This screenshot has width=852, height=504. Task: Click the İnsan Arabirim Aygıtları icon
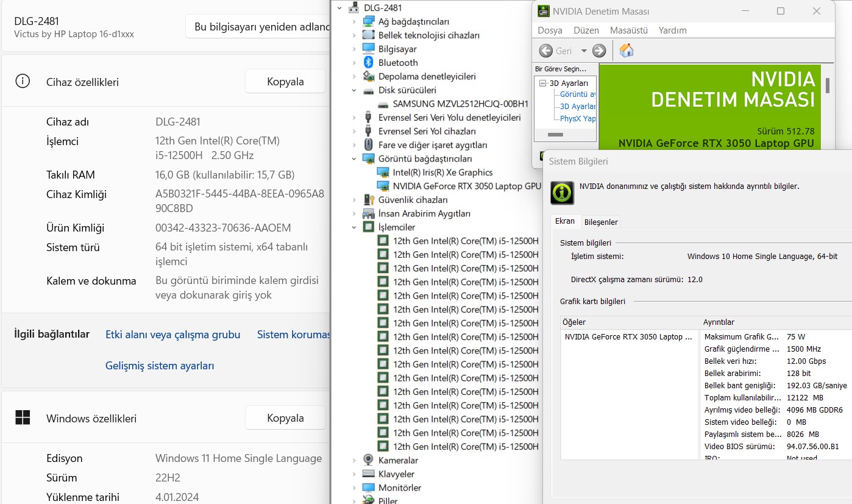click(x=368, y=213)
